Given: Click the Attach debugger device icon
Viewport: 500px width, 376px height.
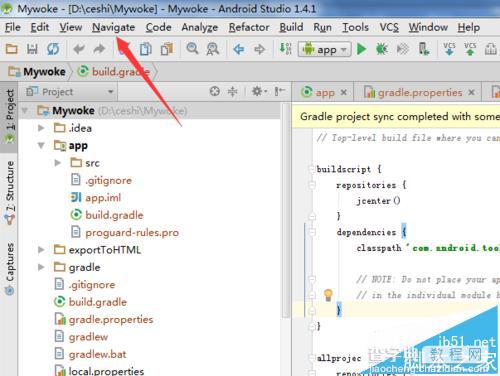Looking at the screenshot, I should point(424,49).
